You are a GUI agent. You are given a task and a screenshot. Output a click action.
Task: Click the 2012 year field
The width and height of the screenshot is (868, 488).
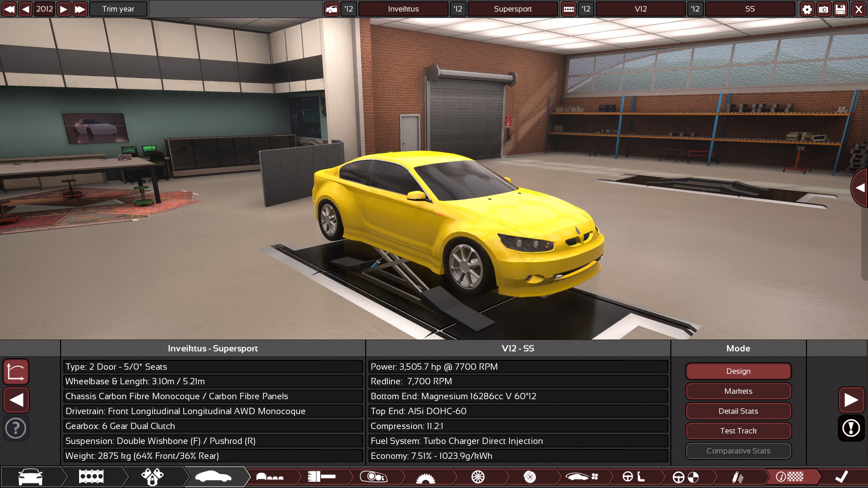point(45,9)
